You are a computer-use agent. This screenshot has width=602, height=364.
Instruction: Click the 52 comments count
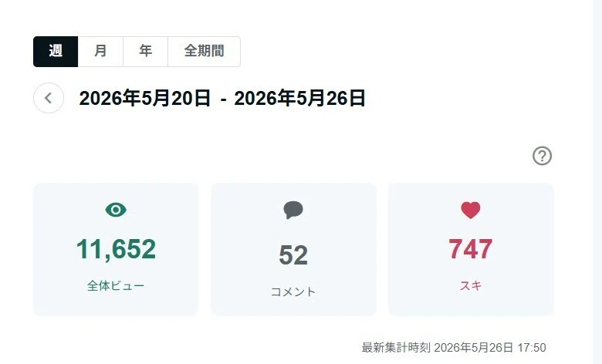click(293, 255)
